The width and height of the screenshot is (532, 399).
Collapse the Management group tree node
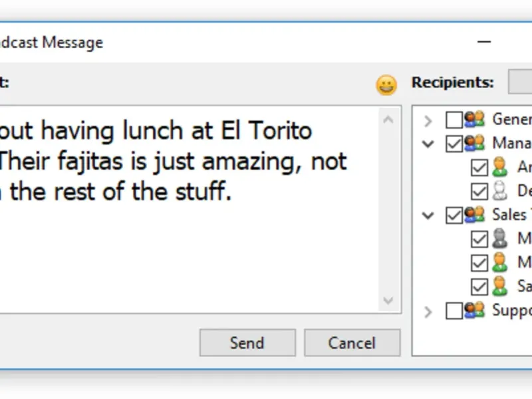point(428,144)
